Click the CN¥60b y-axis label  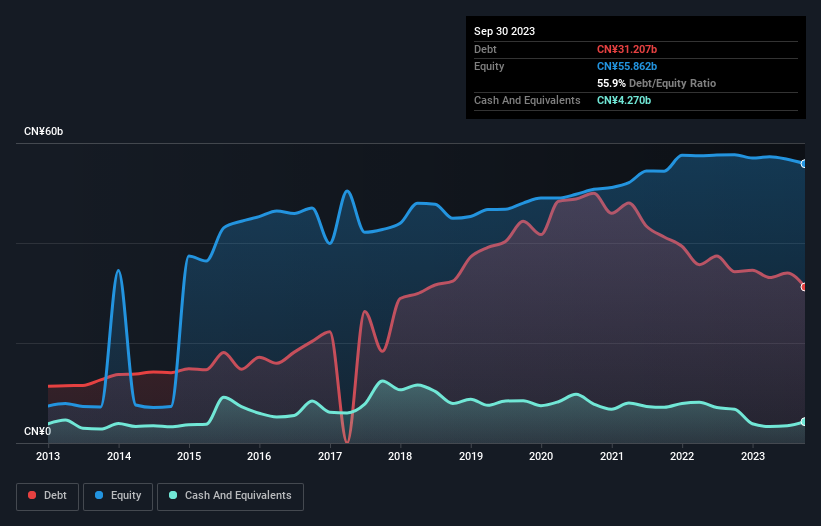(43, 131)
